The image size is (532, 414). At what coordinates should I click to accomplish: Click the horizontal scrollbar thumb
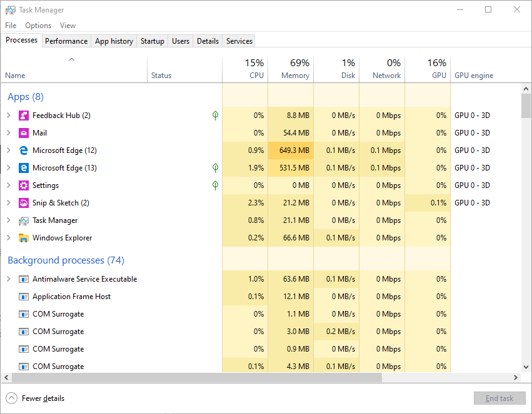(197, 377)
